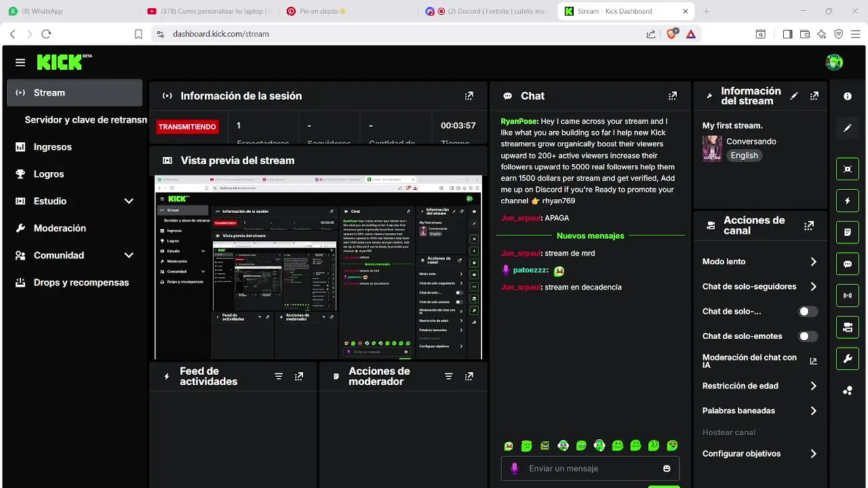Viewport: 868px width, 488px height.
Task: Click the Conversando category thumbnail
Action: pos(712,148)
